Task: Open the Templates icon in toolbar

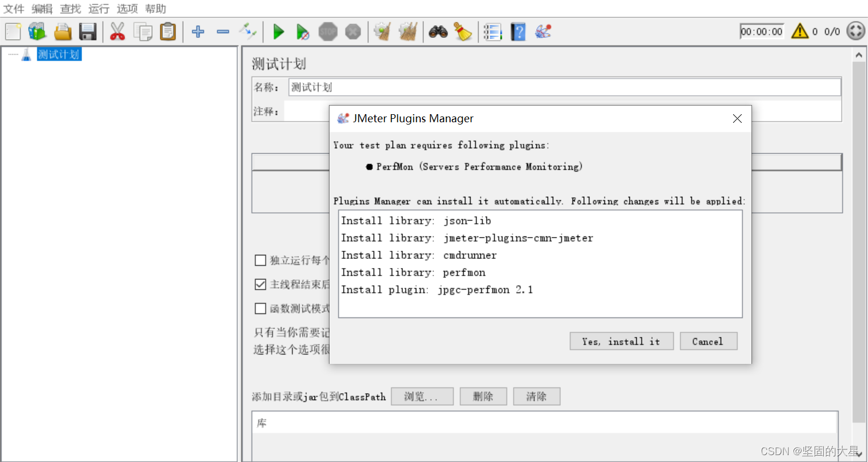Action: [37, 32]
